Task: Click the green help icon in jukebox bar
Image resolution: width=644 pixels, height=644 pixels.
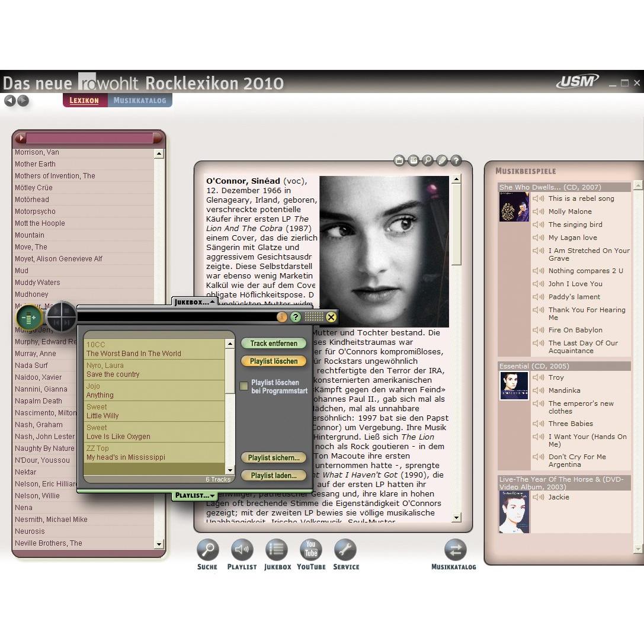Action: click(296, 317)
